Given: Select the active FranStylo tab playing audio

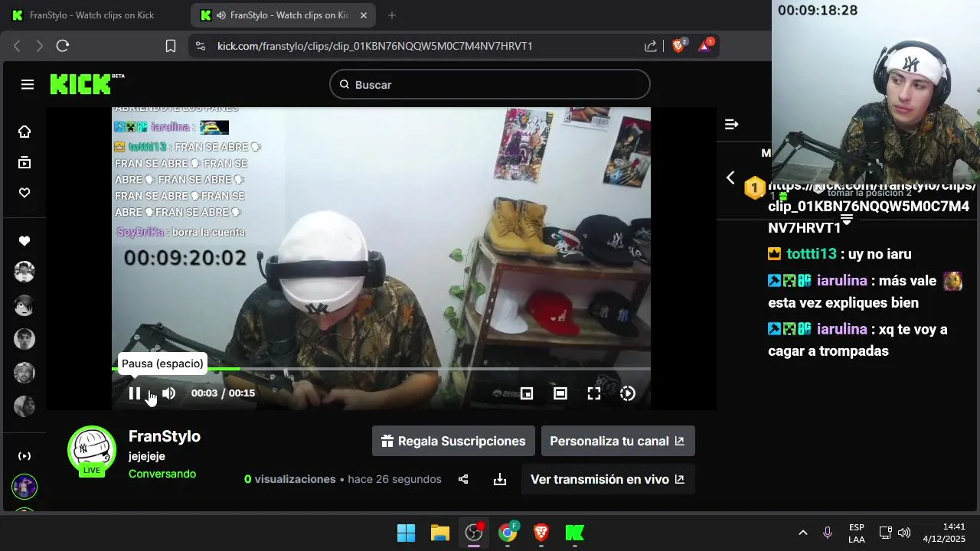Looking at the screenshot, I should tap(283, 15).
